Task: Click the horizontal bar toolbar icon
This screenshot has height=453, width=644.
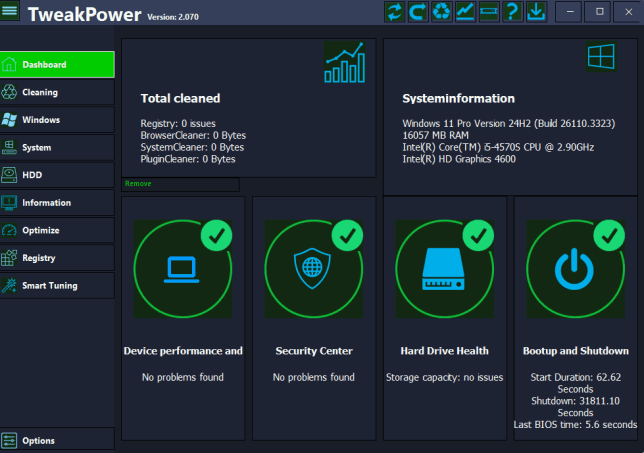Action: tap(489, 12)
